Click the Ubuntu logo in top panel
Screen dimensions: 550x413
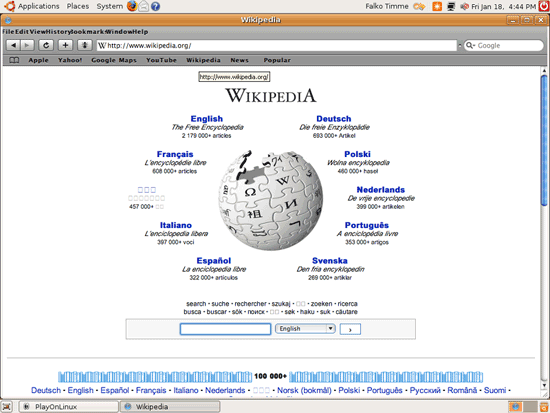point(9,6)
